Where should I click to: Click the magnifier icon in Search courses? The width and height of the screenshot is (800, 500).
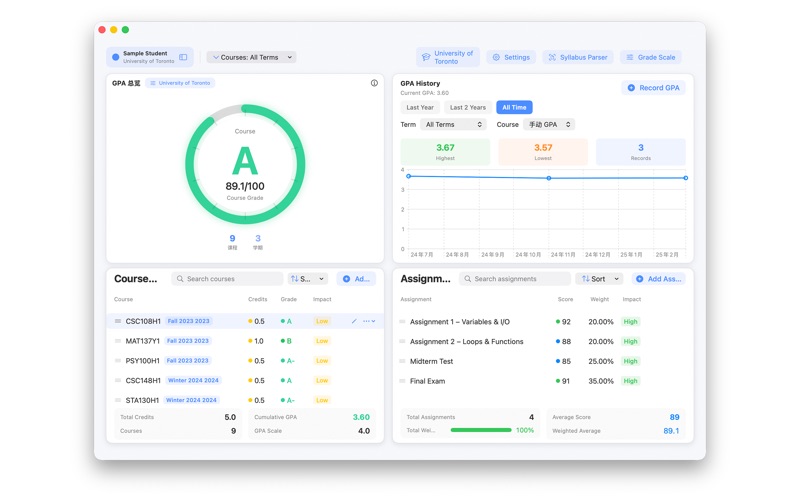pyautogui.click(x=180, y=279)
